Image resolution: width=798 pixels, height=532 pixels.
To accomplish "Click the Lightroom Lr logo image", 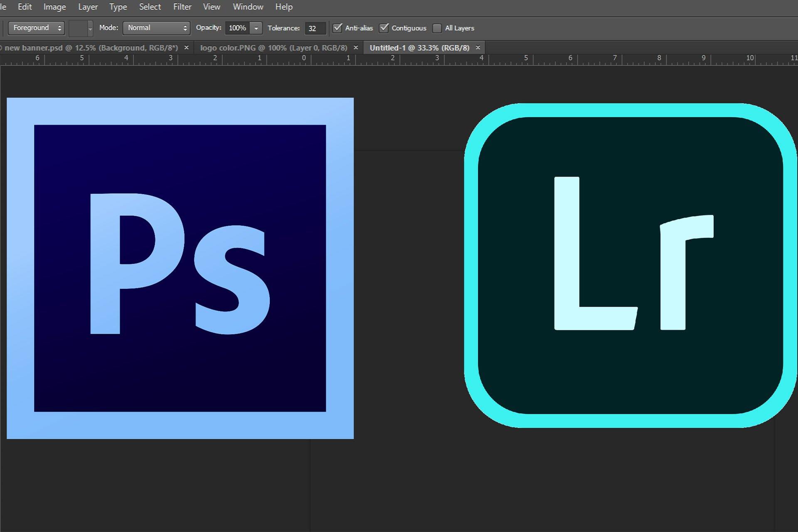I will [x=631, y=265].
